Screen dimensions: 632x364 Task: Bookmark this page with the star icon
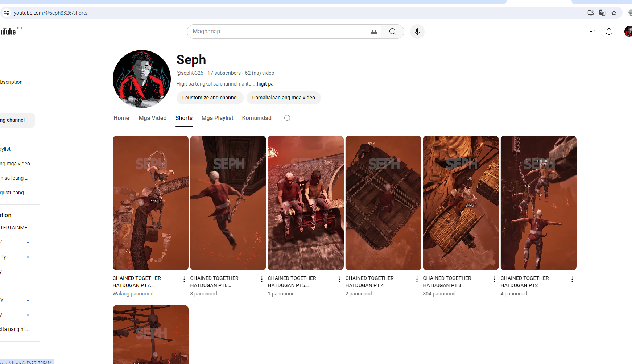click(614, 13)
